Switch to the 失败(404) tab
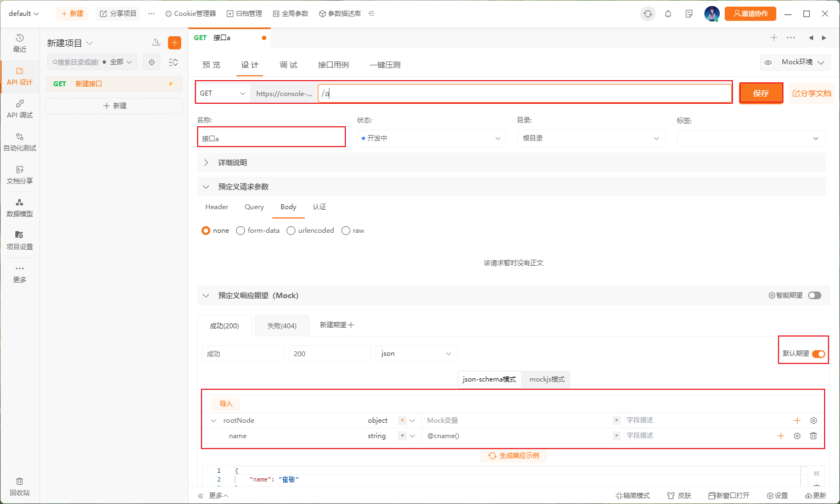Viewport: 840px width, 504px height. [x=282, y=326]
